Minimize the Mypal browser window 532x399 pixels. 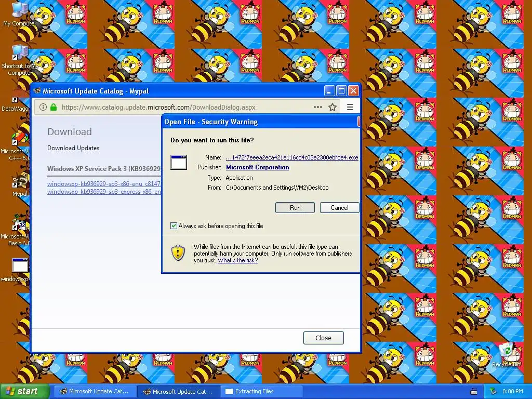(x=329, y=91)
